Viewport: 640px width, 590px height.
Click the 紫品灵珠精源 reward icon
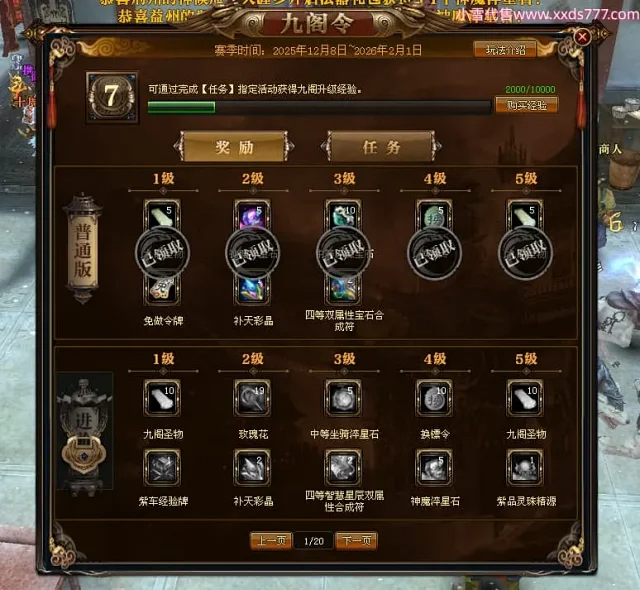point(525,467)
